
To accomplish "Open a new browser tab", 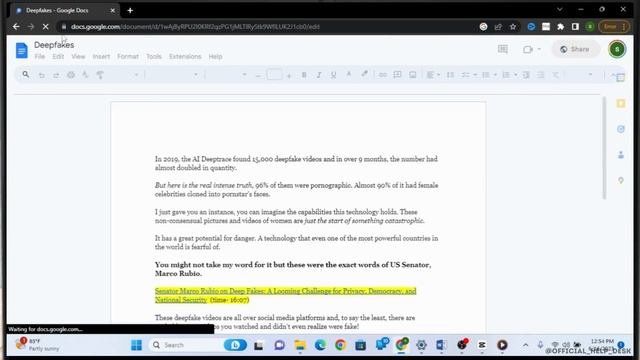I will tap(130, 11).
